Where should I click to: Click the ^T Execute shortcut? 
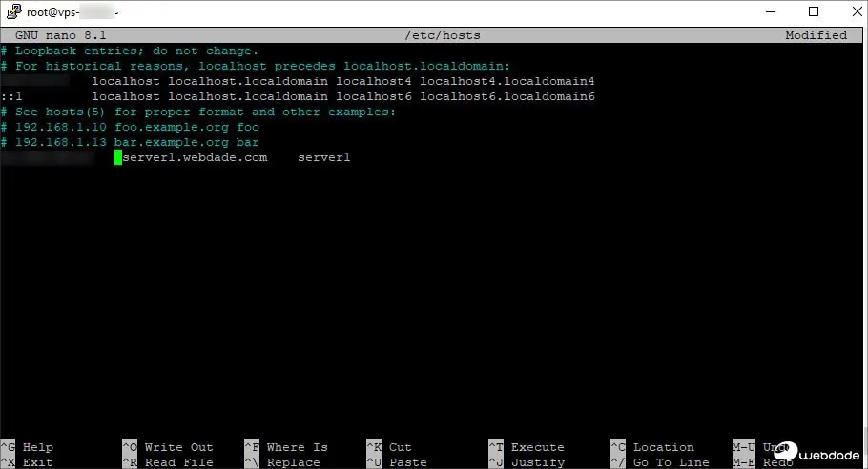tap(526, 447)
